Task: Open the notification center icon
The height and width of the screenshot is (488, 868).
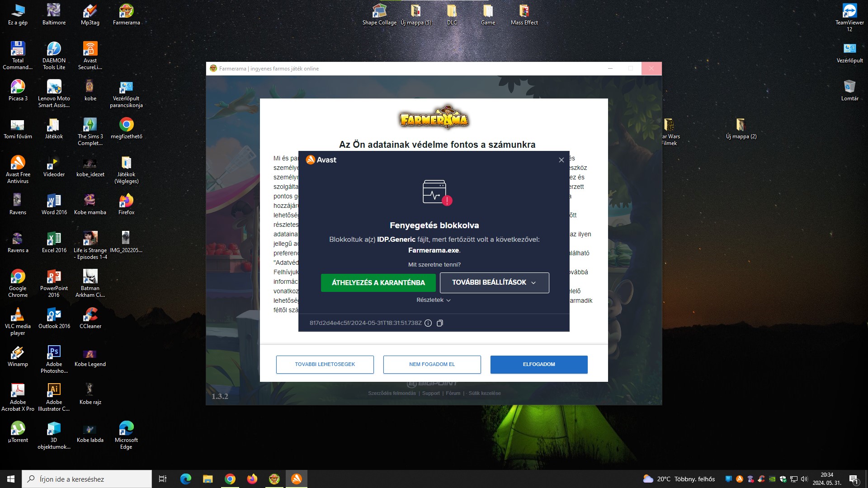Action: coord(853,479)
